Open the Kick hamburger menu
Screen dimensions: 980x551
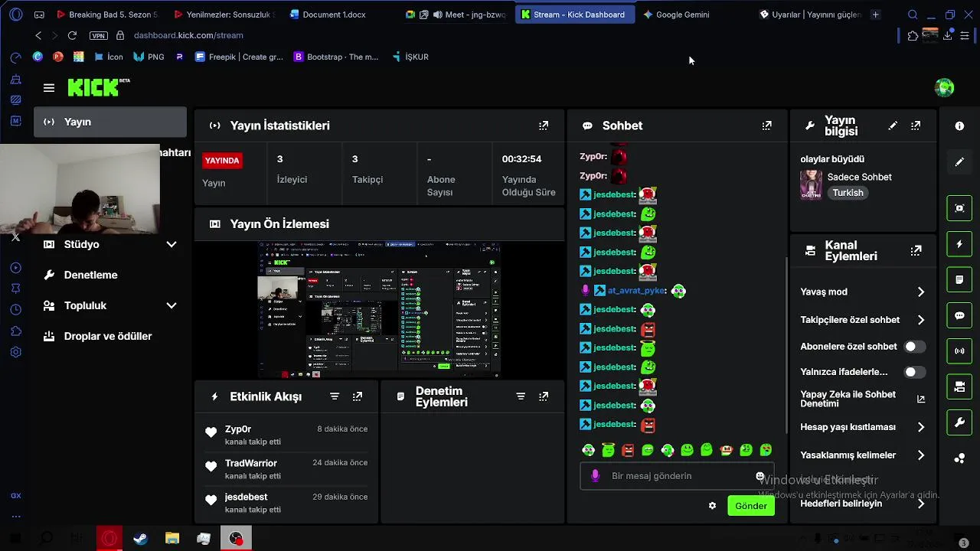coord(49,88)
